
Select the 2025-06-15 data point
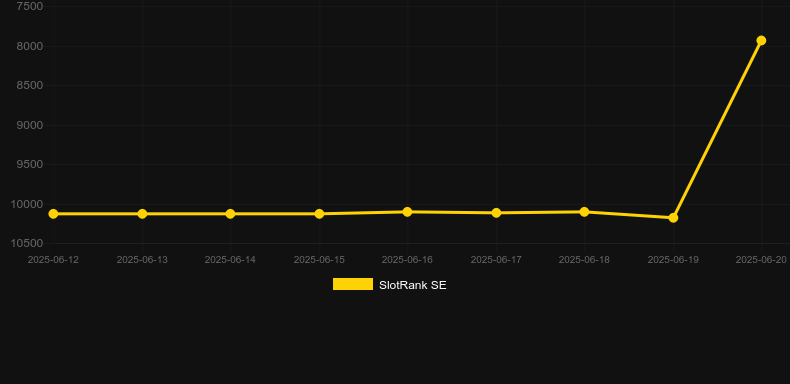pyautogui.click(x=319, y=214)
